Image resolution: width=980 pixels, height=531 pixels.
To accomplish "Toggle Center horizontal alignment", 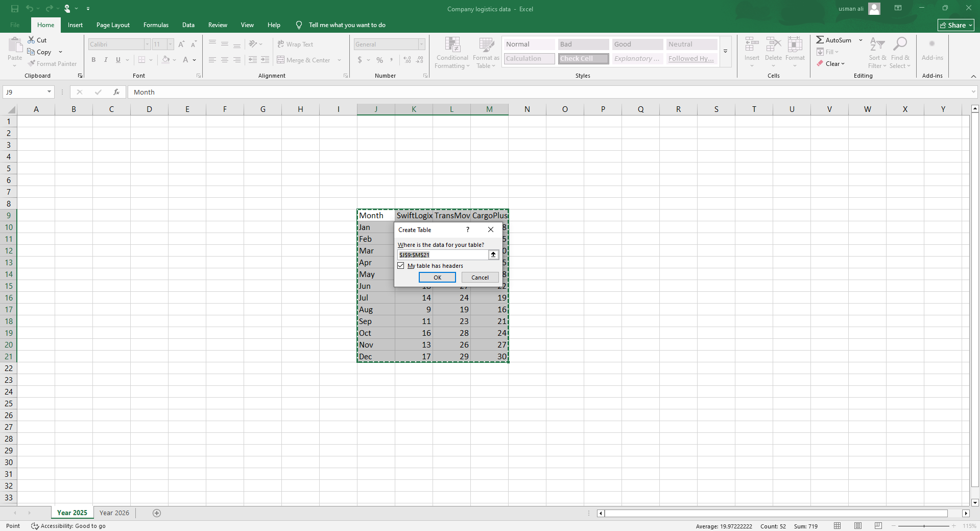I will [x=225, y=60].
